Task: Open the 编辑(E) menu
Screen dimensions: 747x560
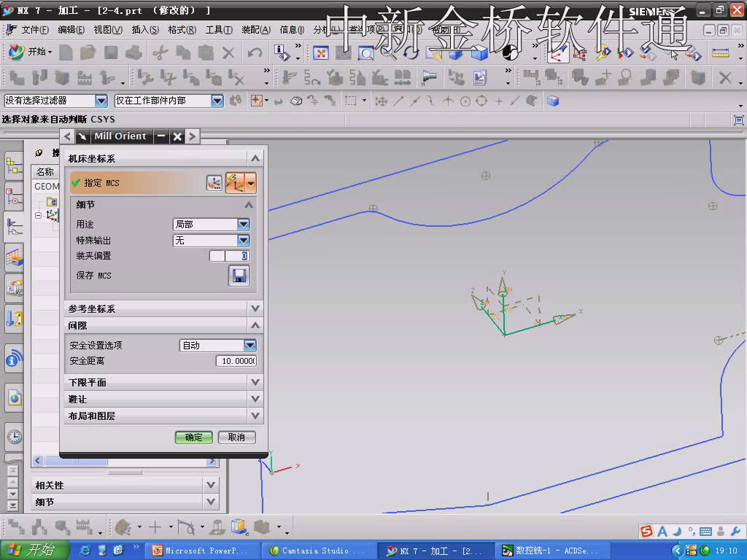Action: (x=71, y=30)
